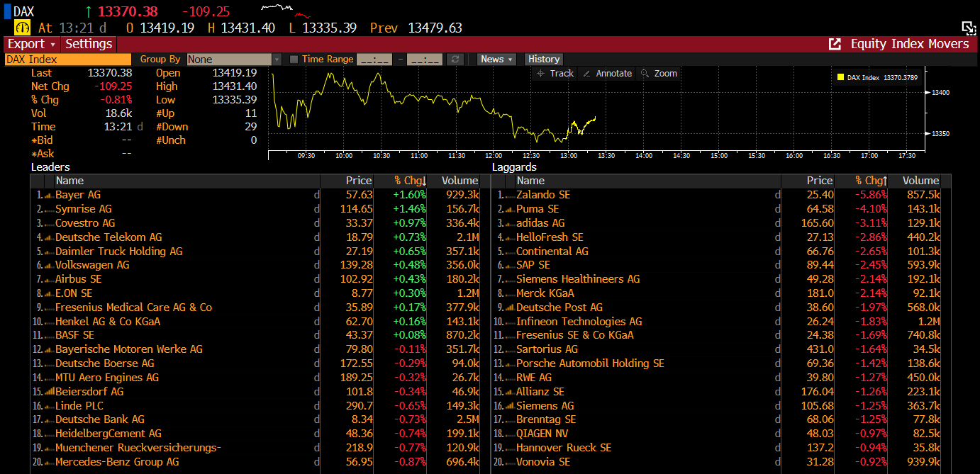
Task: Click the History button
Action: click(544, 60)
